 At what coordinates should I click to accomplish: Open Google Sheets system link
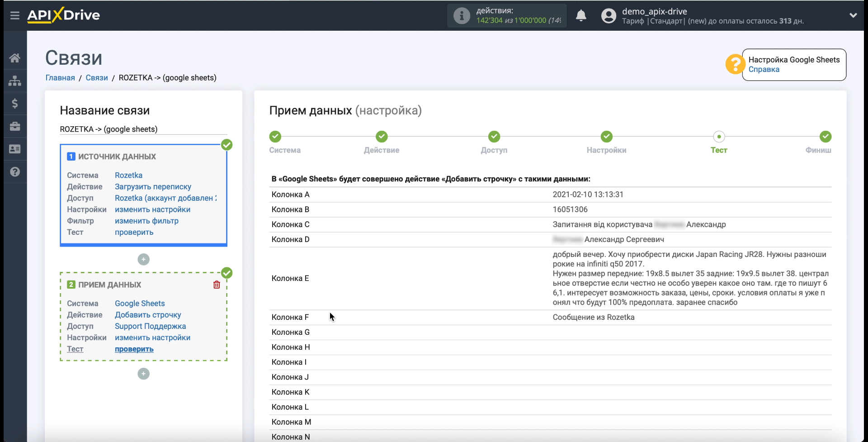coord(140,304)
